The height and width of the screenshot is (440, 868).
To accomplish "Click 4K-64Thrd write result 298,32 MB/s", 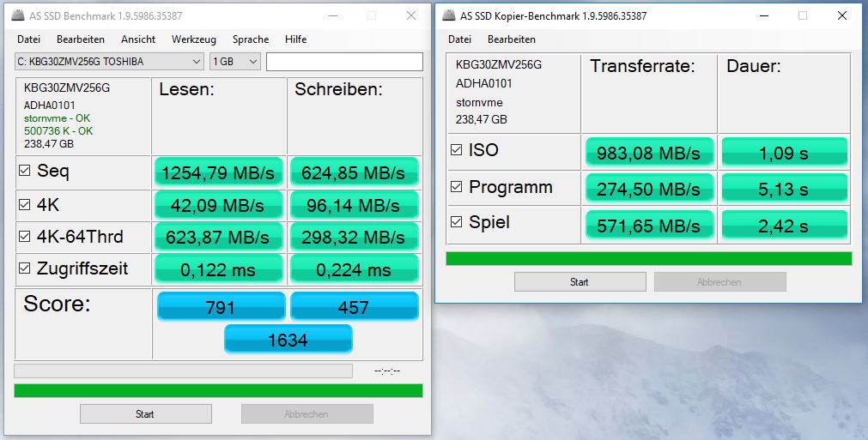I will [x=354, y=237].
